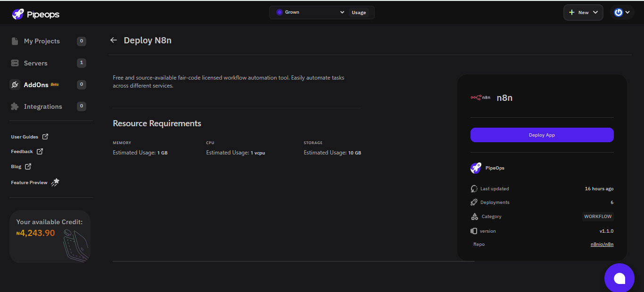The height and width of the screenshot is (292, 644).
Task: Click the Usage button in top bar
Action: (x=359, y=13)
